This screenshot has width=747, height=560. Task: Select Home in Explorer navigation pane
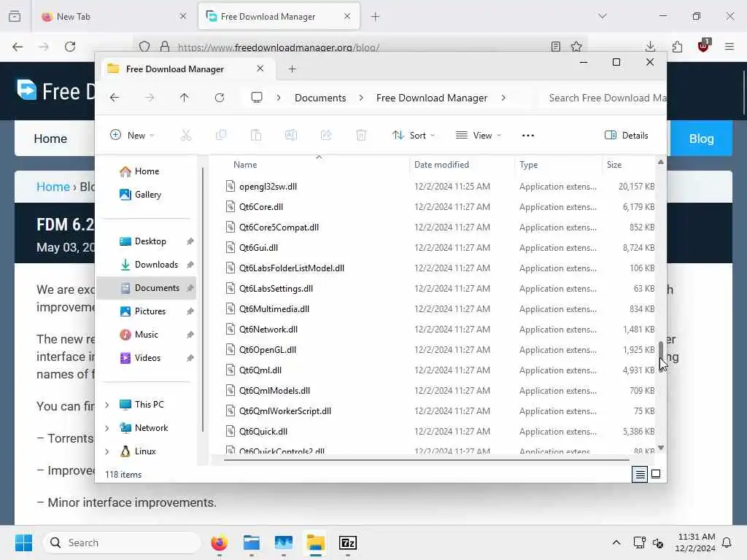click(x=147, y=171)
